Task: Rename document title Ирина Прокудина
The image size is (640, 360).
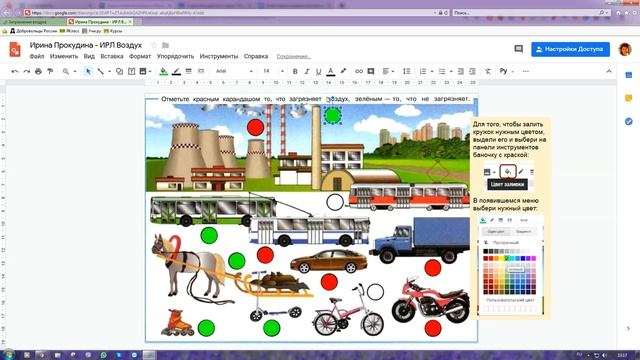Action: point(86,45)
